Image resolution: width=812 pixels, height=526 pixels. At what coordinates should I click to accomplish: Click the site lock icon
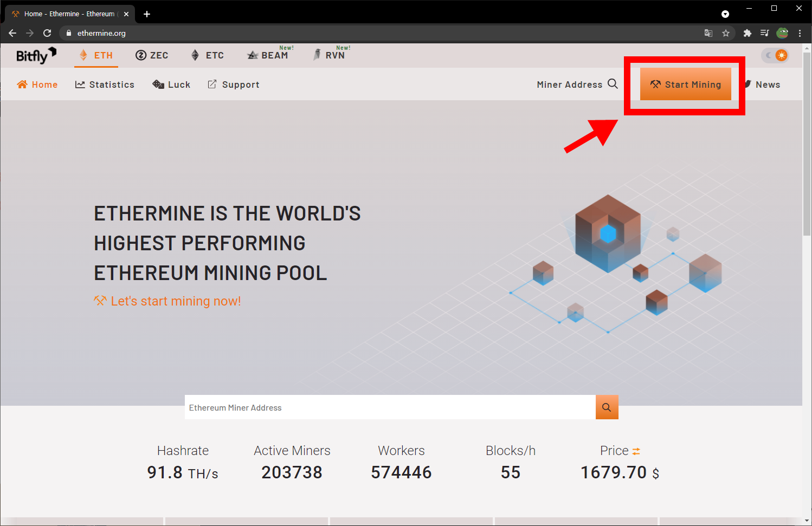pyautogui.click(x=68, y=33)
